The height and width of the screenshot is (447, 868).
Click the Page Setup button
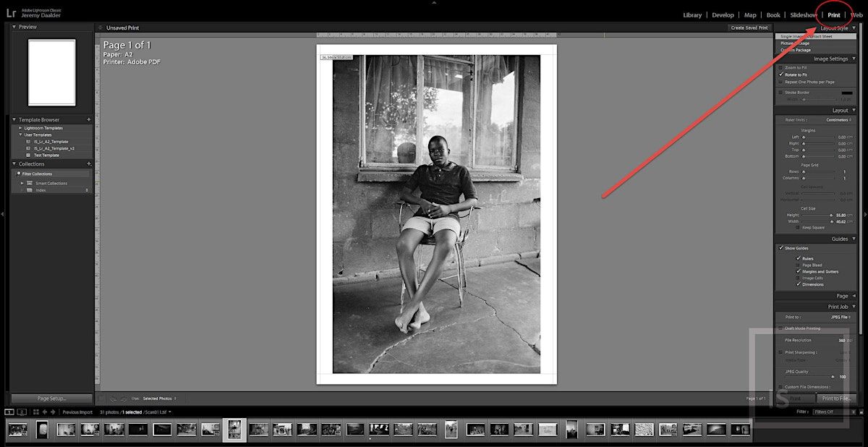51,399
